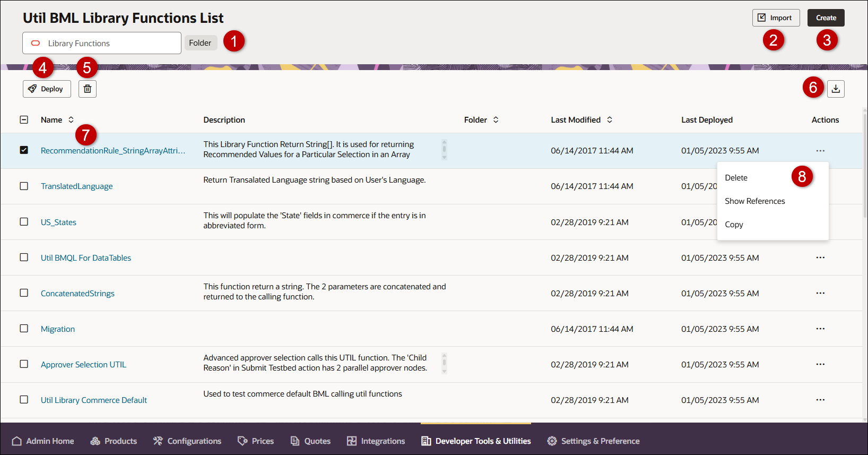The image size is (868, 455).
Task: Click the Last Deployed column header
Action: [x=707, y=120]
